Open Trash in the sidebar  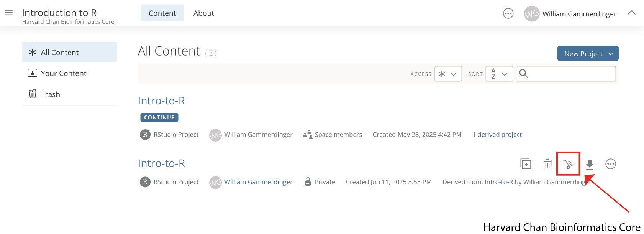tap(69, 94)
